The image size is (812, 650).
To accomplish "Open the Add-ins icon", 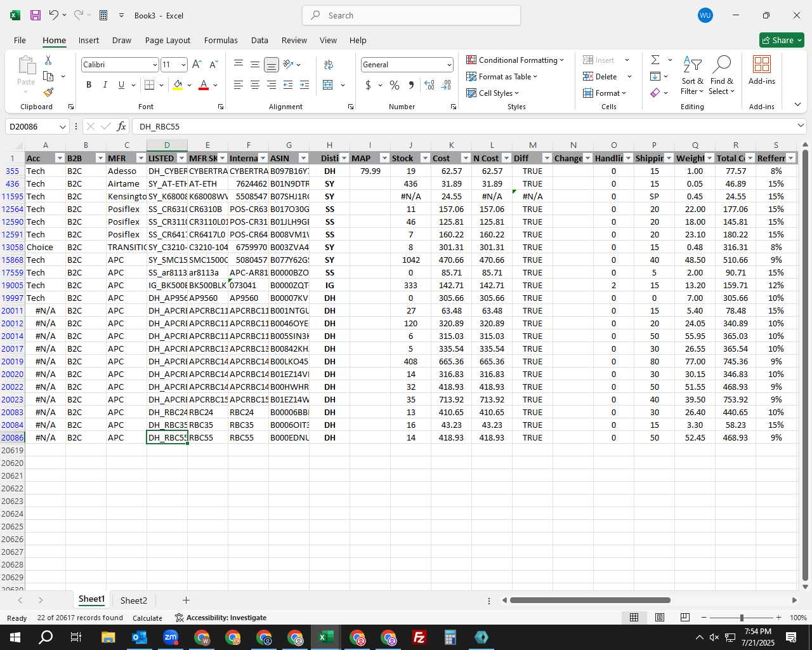I will pyautogui.click(x=761, y=70).
